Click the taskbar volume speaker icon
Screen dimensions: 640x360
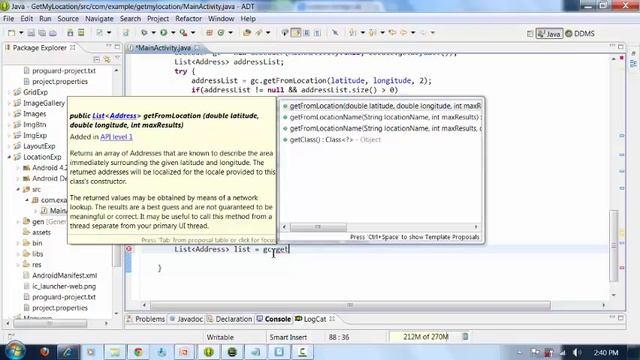(577, 352)
